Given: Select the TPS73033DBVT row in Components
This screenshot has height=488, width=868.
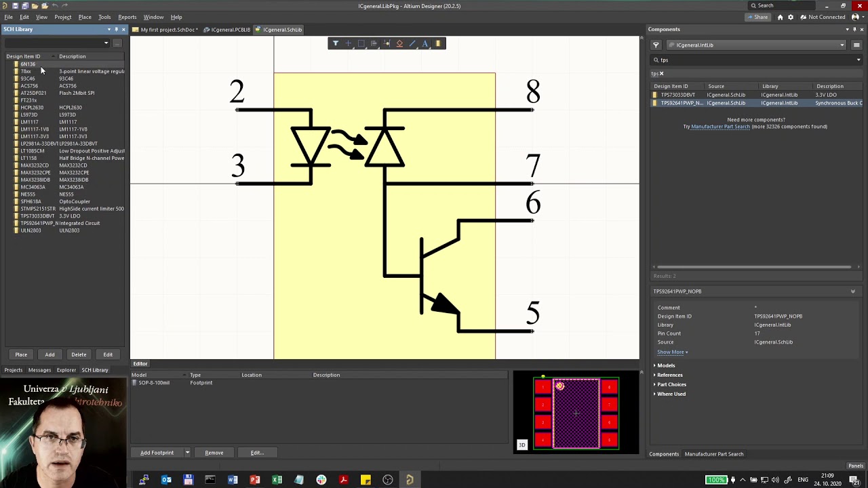Looking at the screenshot, I should [x=757, y=95].
